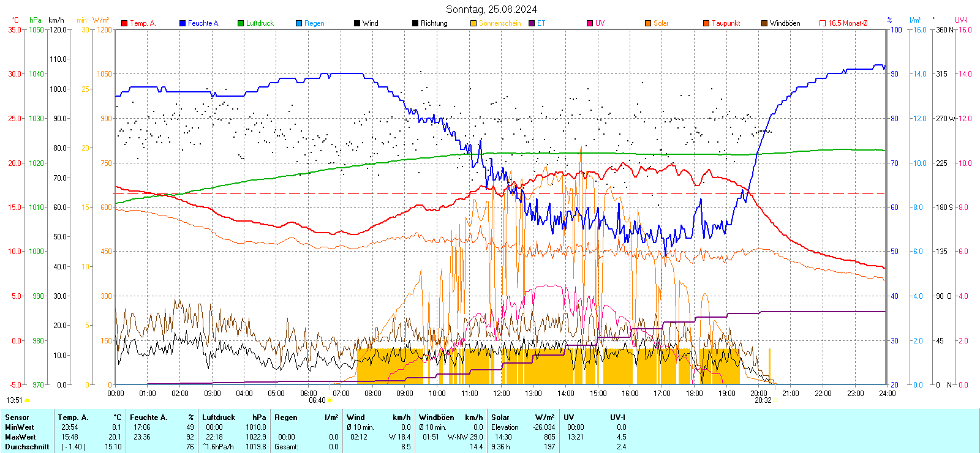Click the 12:00 mark on time axis

501,394
